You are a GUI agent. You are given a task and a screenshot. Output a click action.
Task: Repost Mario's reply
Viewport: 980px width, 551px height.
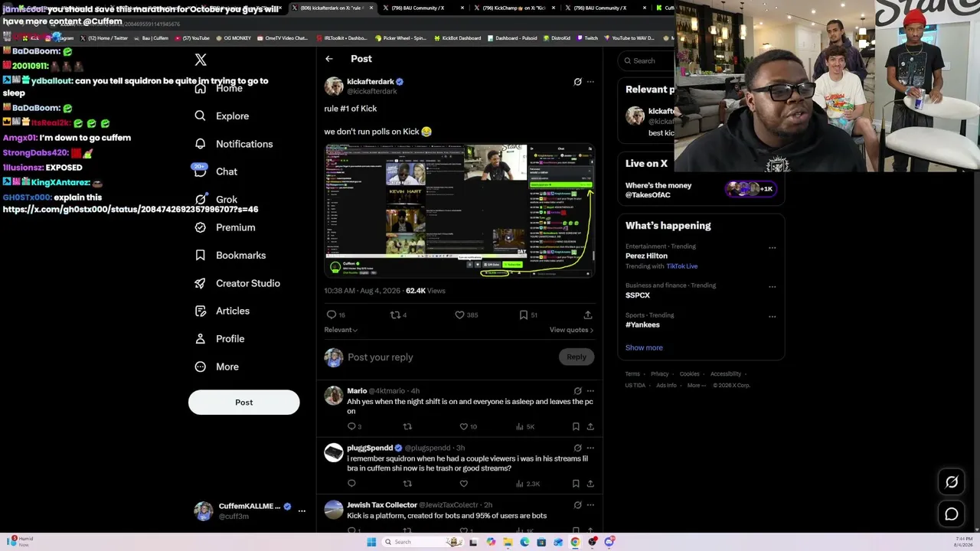pyautogui.click(x=407, y=427)
